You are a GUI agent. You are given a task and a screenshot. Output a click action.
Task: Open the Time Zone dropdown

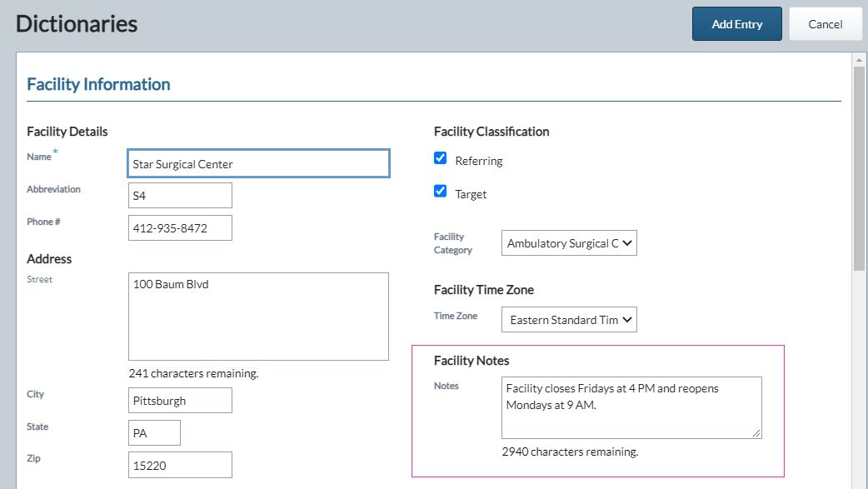coord(569,320)
